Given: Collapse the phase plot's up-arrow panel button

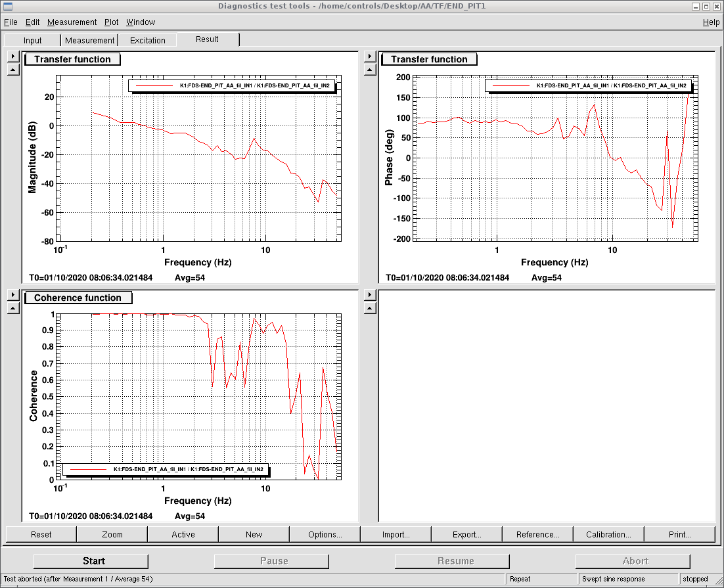Looking at the screenshot, I should click(x=370, y=70).
